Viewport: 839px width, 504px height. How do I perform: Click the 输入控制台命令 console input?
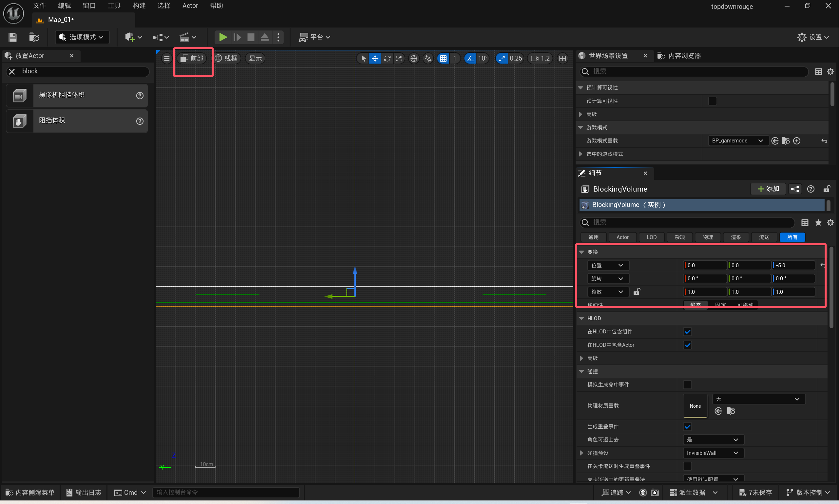[226, 493]
